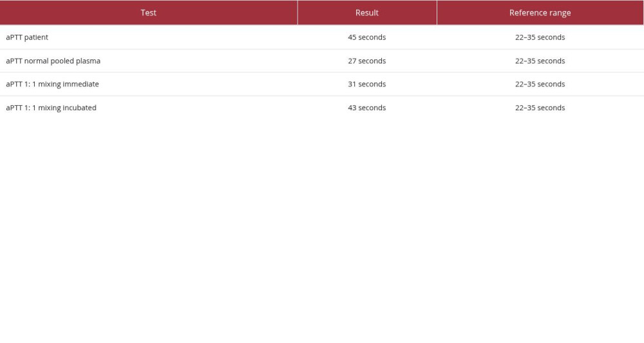Viewport: 644px width, 343px height.
Task: Select the reference range for aPTT patient
Action: coord(540,37)
